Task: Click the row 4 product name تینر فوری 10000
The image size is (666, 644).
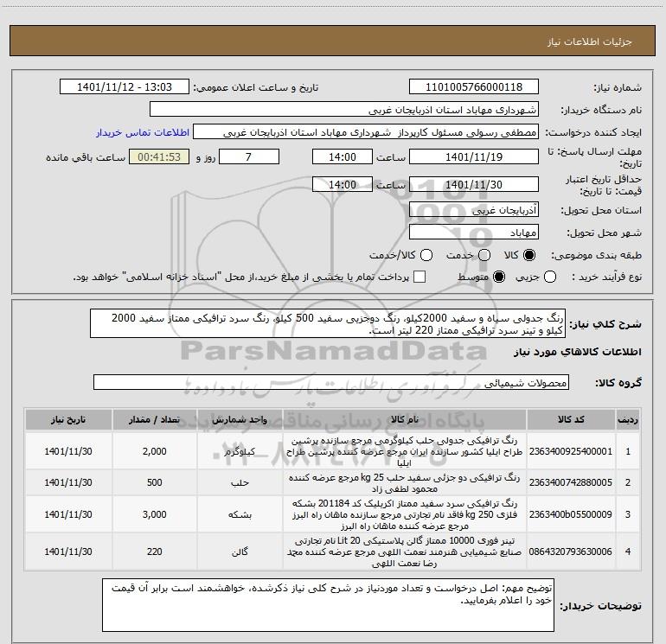Action: coord(405,552)
